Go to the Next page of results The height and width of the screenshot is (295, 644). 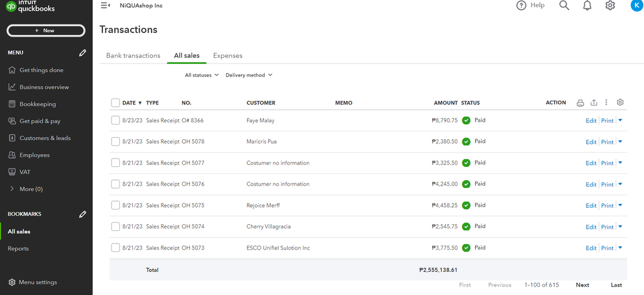tap(582, 285)
